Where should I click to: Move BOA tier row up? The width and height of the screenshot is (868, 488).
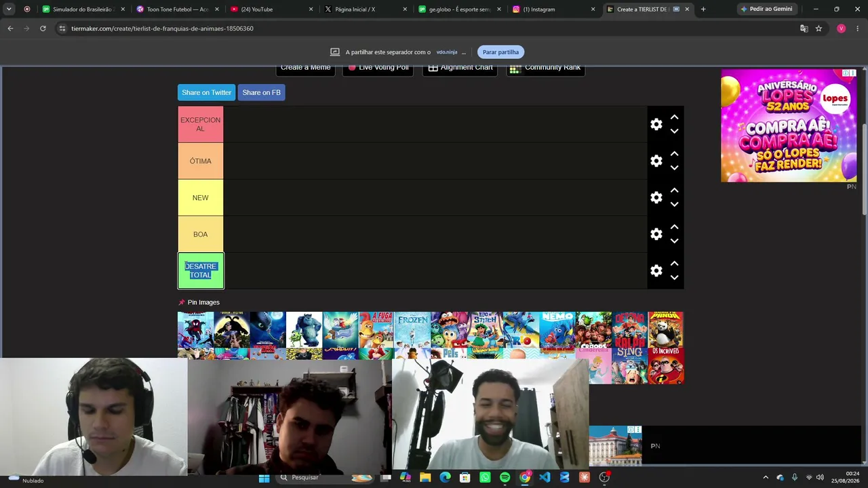point(674,227)
